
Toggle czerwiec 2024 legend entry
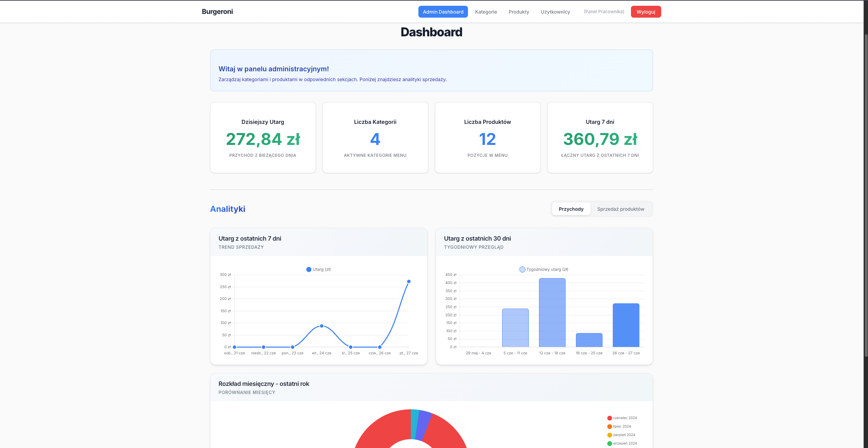pos(622,418)
